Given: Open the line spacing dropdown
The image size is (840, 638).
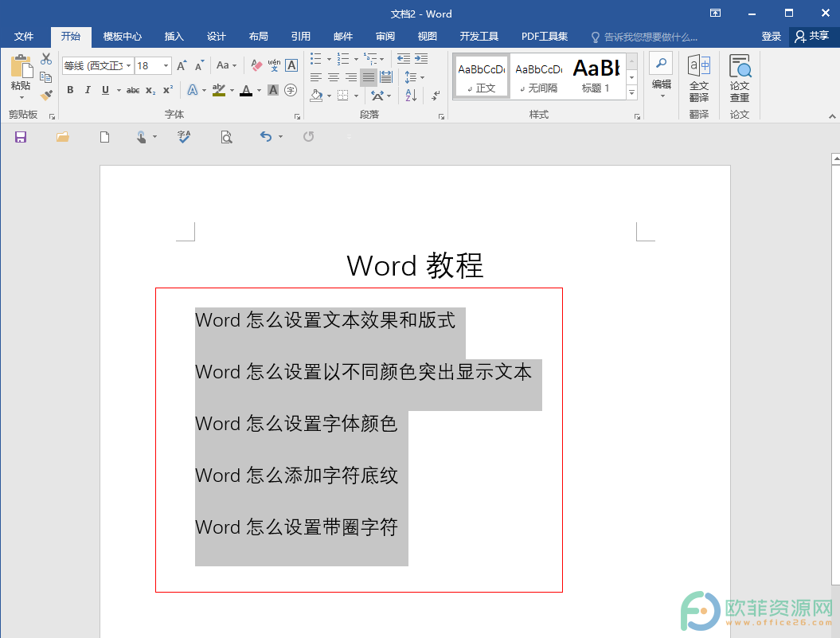Looking at the screenshot, I should 415,77.
